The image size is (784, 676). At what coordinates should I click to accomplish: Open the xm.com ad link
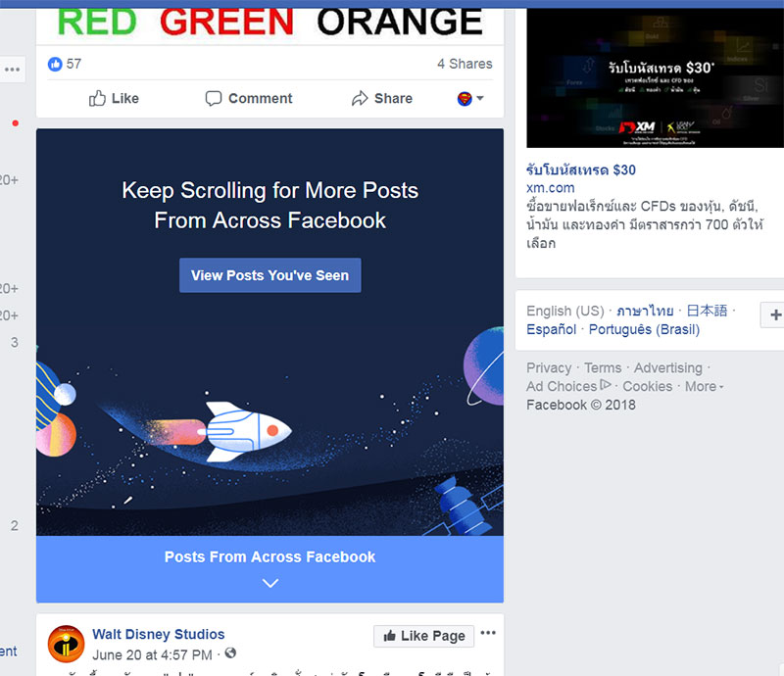click(550, 188)
